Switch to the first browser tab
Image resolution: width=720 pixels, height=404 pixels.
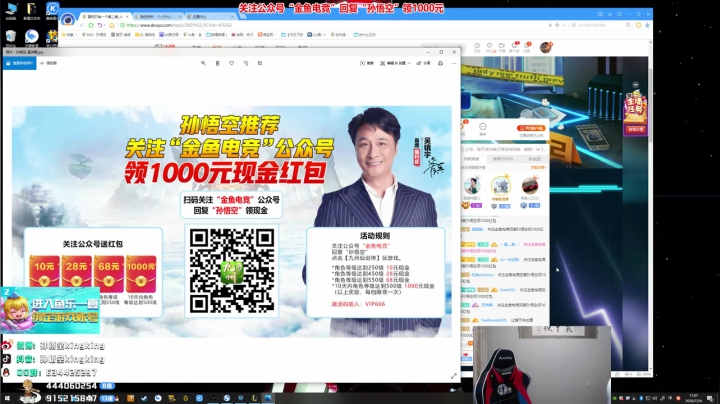(x=105, y=17)
